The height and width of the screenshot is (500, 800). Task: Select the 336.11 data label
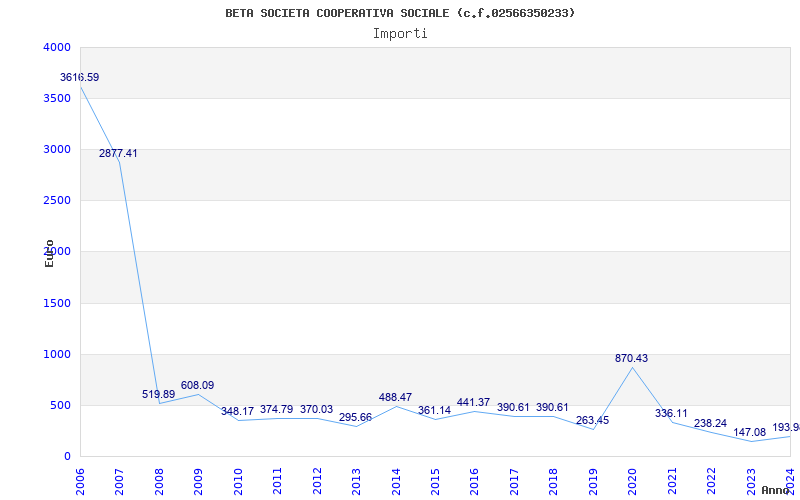671,413
